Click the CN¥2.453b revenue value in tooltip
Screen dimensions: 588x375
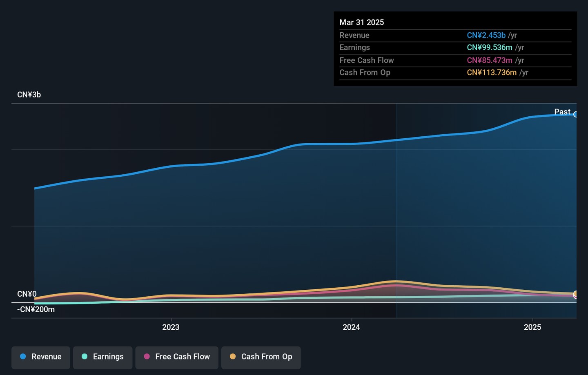tap(486, 36)
